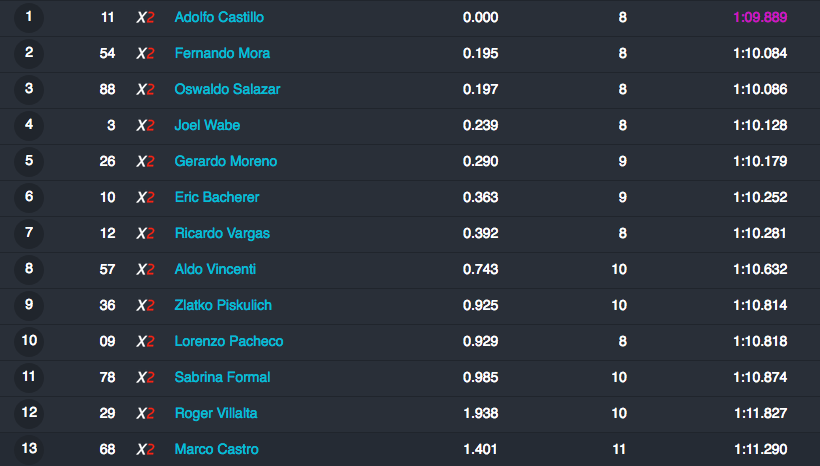Click the X2 logo in Lorenzo Pacheco's row
Image resolution: width=820 pixels, height=466 pixels.
point(145,342)
